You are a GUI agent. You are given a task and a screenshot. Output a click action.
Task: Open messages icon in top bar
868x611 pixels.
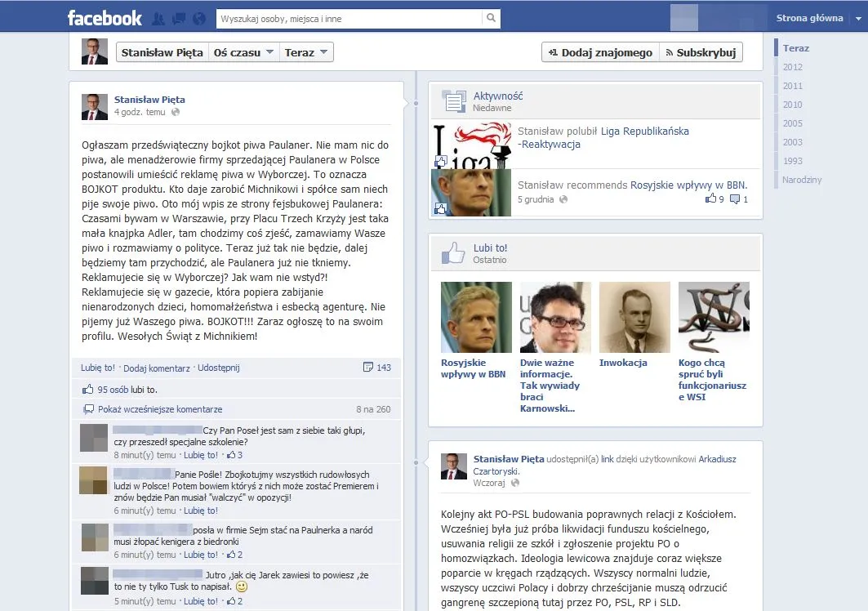[178, 18]
